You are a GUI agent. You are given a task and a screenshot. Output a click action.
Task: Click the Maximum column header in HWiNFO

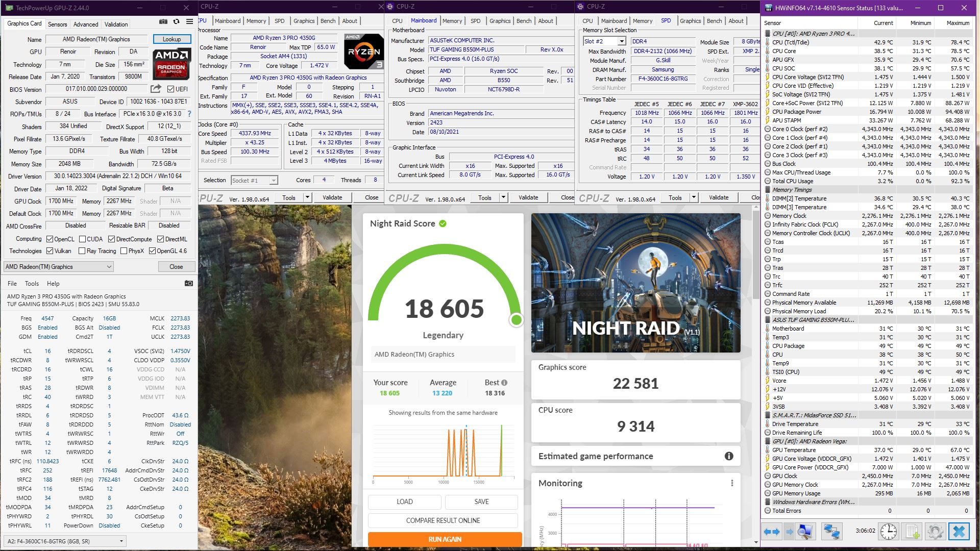952,23
